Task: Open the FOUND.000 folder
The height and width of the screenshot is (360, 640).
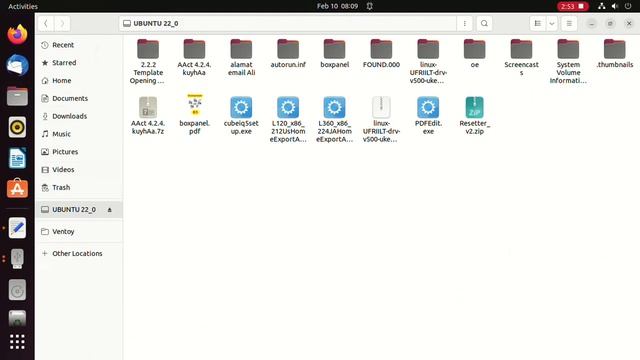Action: (381, 53)
